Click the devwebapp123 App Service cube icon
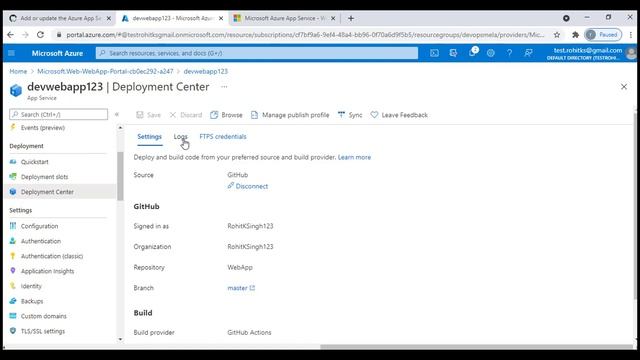 16,90
